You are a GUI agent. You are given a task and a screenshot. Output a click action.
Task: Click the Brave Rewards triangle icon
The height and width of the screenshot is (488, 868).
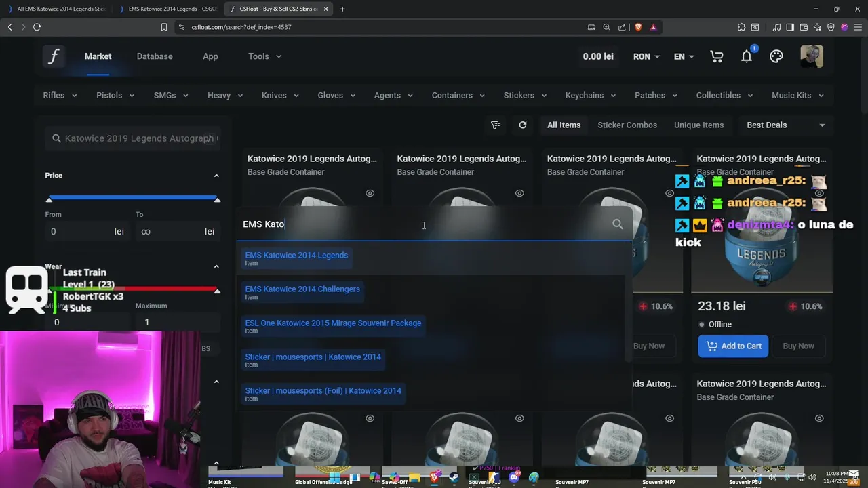tap(653, 27)
